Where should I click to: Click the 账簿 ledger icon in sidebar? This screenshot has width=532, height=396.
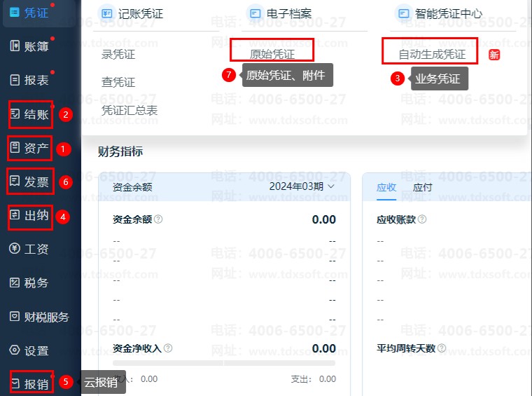[x=15, y=46]
